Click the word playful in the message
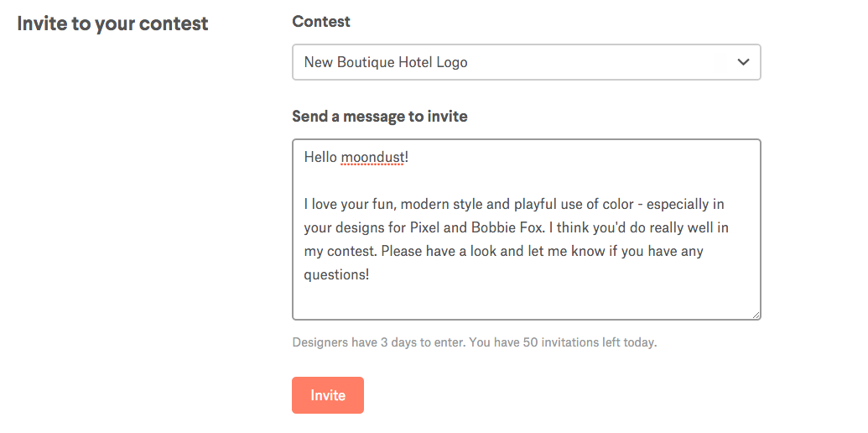Image resolution: width=868 pixels, height=433 pixels. pyautogui.click(x=538, y=204)
